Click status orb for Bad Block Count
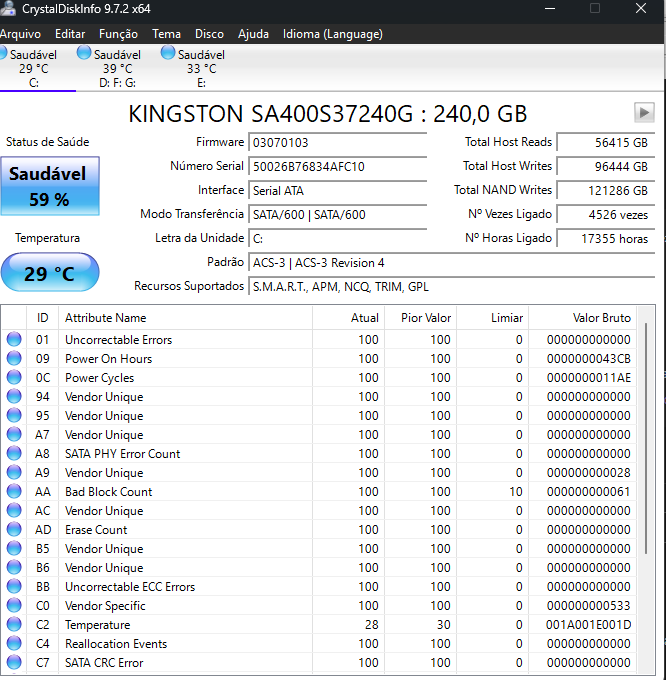The height and width of the screenshot is (680, 666). (14, 491)
